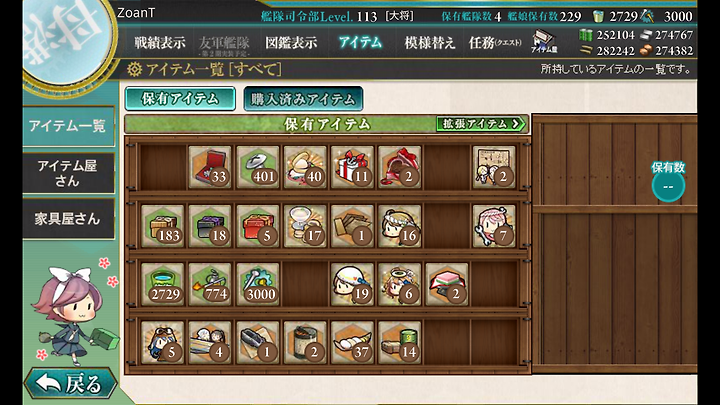This screenshot has width=720, height=405.
Task: Select the instant repair bucket showing 2729
Action: click(x=163, y=284)
